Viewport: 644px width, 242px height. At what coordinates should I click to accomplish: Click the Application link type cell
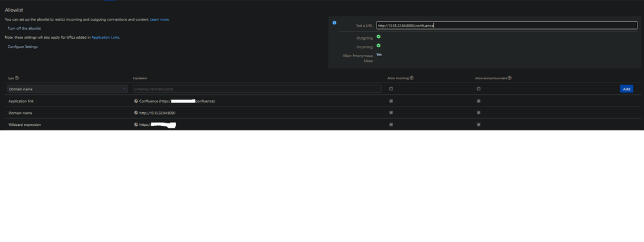(x=21, y=101)
